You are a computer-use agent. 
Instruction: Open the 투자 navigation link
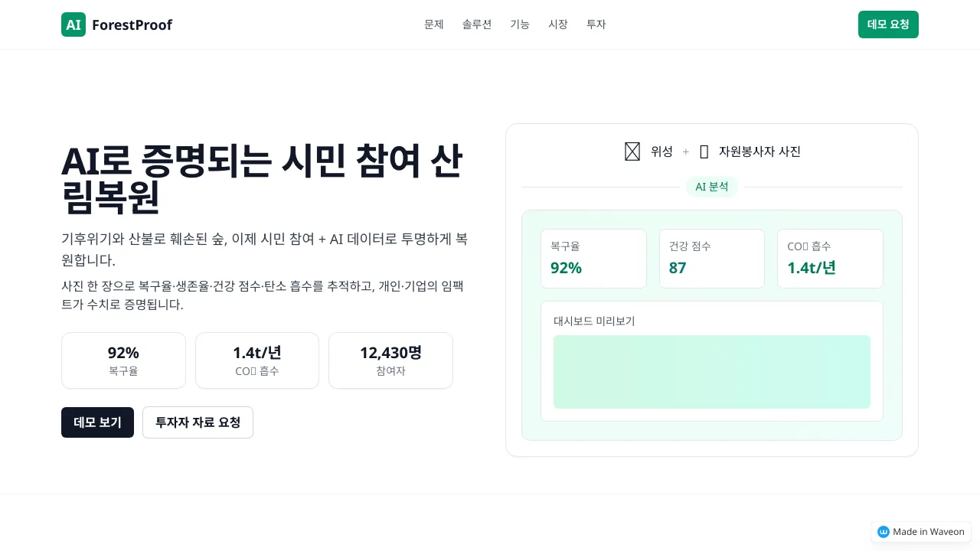596,24
